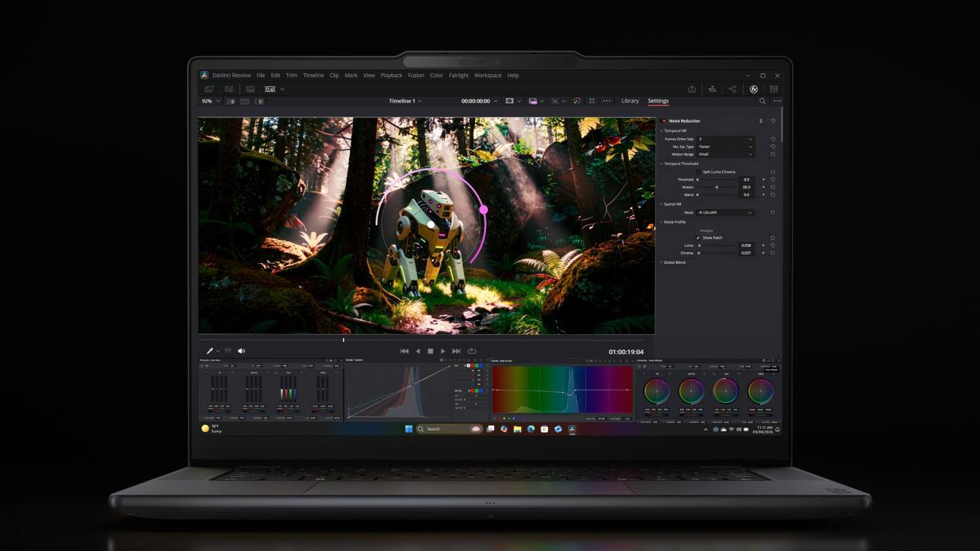Select the color picker eyedropper tool
The width and height of the screenshot is (980, 551).
(x=209, y=351)
